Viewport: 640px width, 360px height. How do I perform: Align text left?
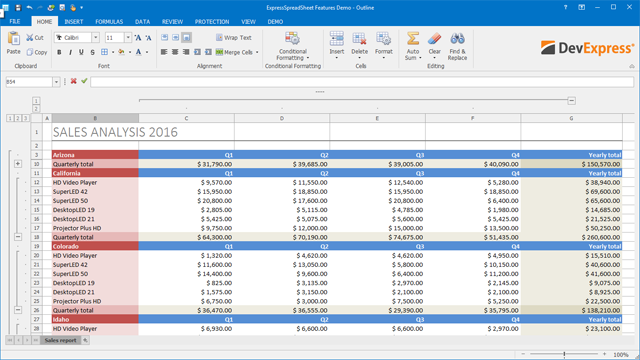tap(164, 52)
